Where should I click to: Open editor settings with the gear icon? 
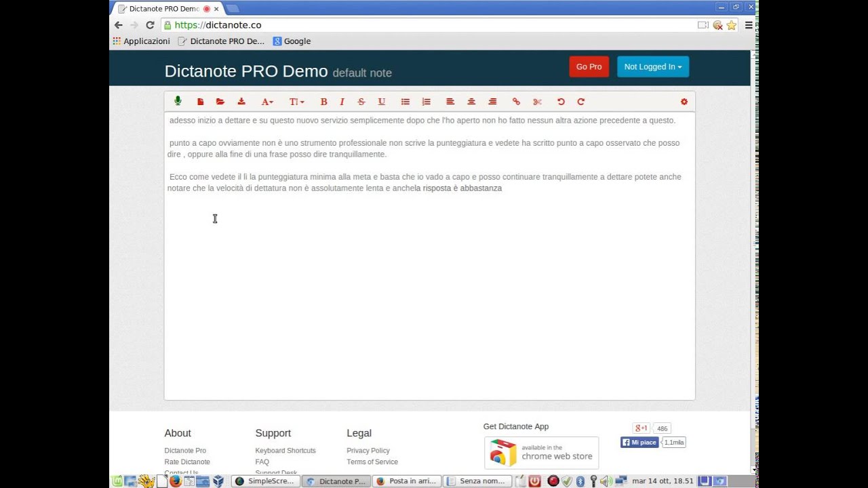click(684, 102)
